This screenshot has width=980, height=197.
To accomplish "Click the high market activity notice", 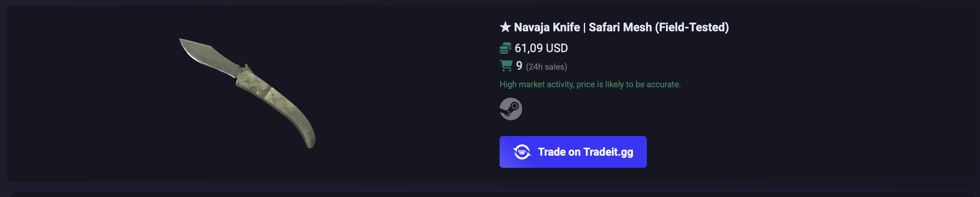I will coord(590,84).
